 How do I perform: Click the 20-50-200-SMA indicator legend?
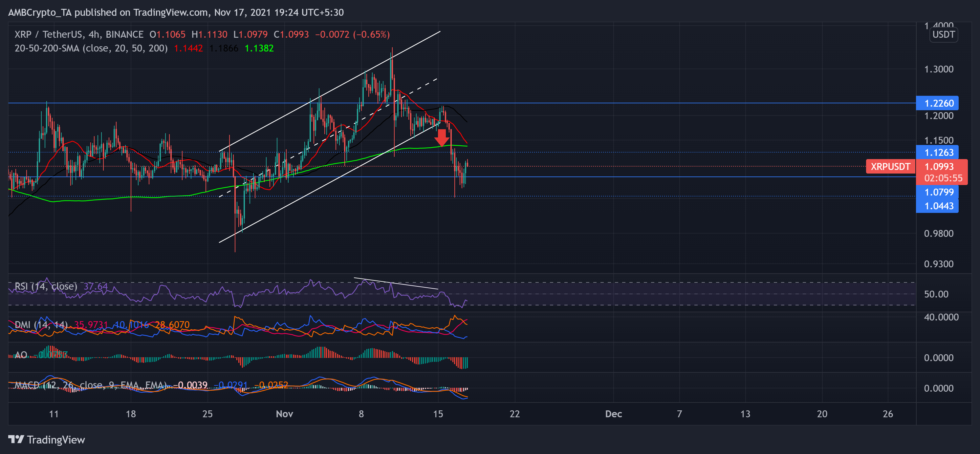tap(91, 48)
